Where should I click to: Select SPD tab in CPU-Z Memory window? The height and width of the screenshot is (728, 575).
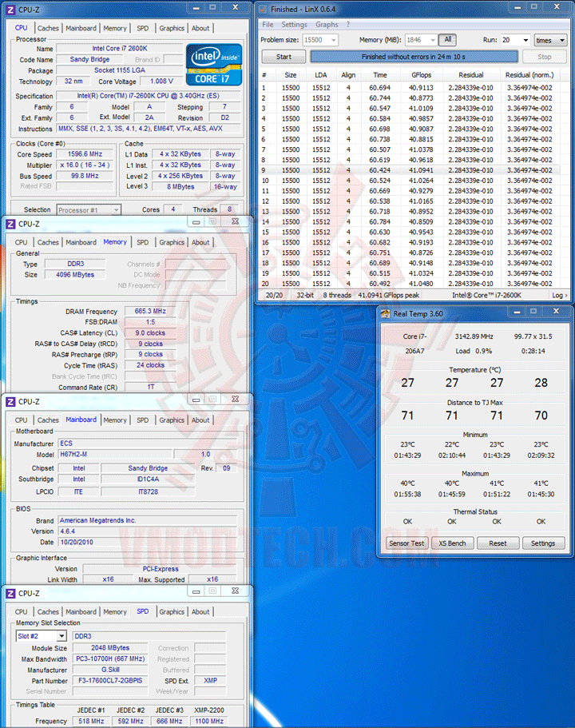coord(143,242)
